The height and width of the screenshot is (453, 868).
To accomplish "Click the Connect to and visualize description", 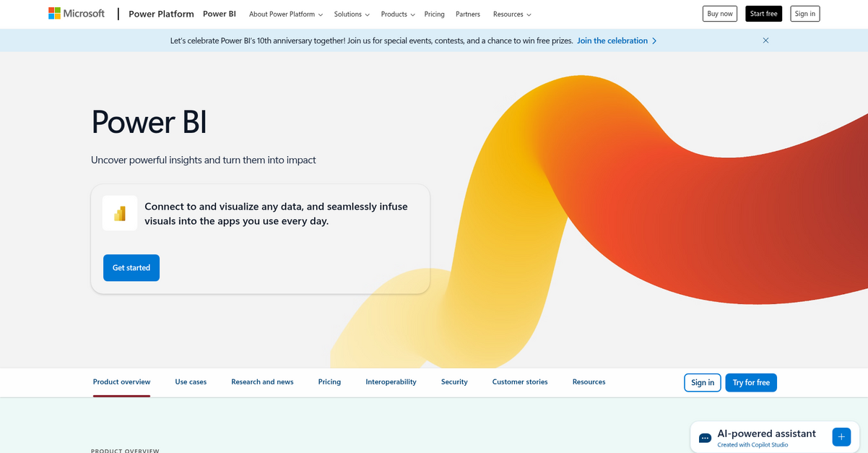I will click(x=276, y=214).
